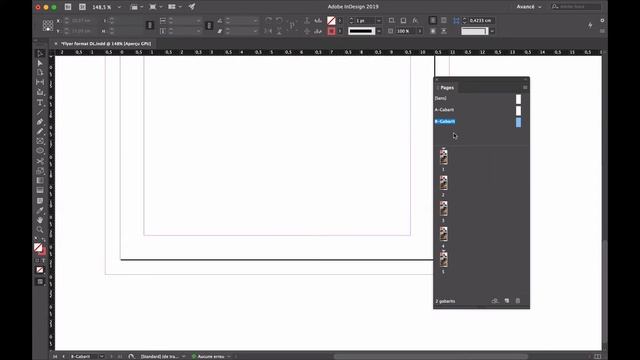The height and width of the screenshot is (360, 640).
Task: Select the Gradient Swatch tool
Action: [40, 181]
